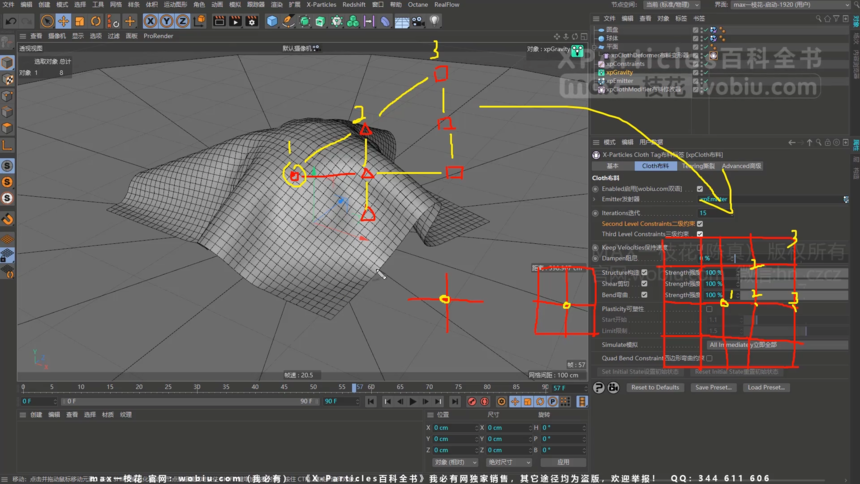Select the Live Selection tool
This screenshot has width=860, height=484.
point(47,21)
